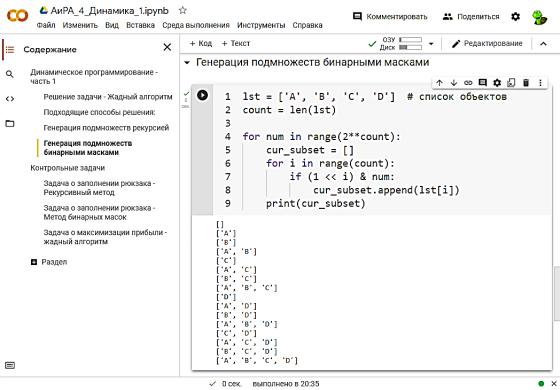Image resolution: width=560 pixels, height=390 pixels.
Task: Click the status text выполнено в 20:35
Action: 286,384
